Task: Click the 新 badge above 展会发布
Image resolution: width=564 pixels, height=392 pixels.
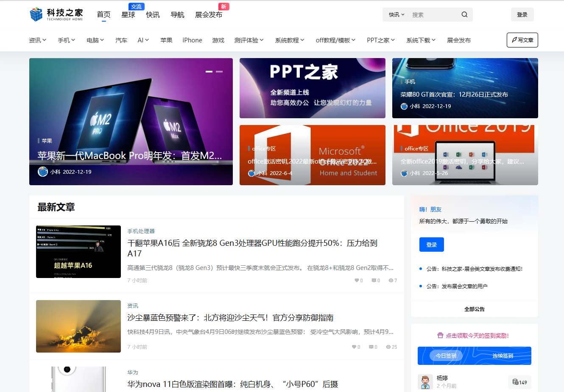Action: pyautogui.click(x=223, y=7)
